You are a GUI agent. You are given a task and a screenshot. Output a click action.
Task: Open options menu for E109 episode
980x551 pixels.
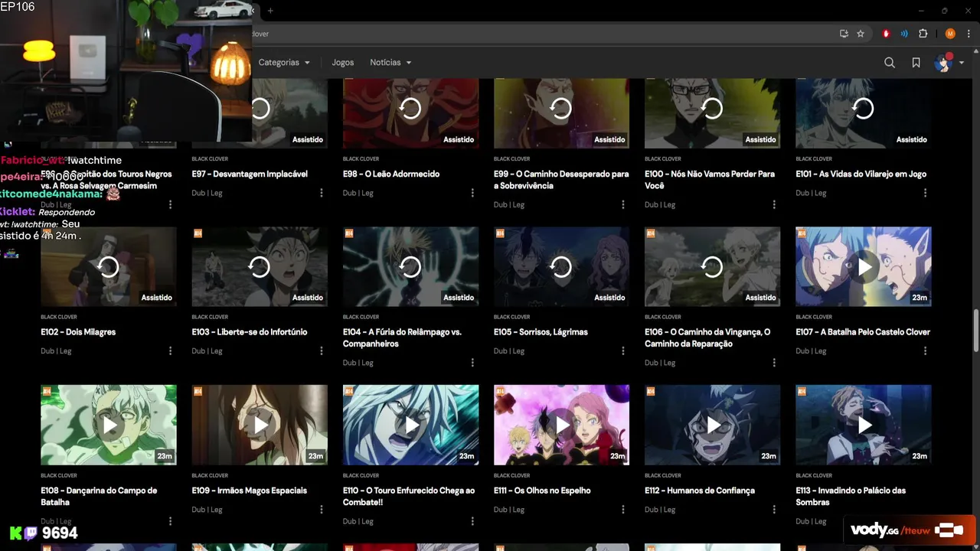(322, 509)
